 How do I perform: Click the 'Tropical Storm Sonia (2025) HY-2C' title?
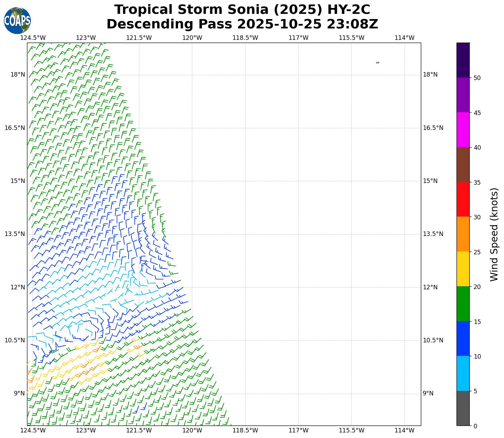242,10
